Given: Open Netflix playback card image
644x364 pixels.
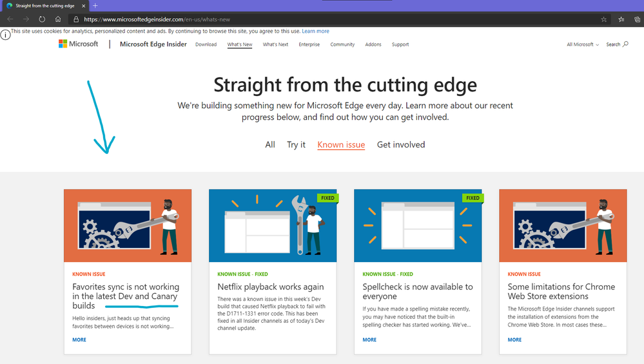Looking at the screenshot, I should (x=273, y=225).
